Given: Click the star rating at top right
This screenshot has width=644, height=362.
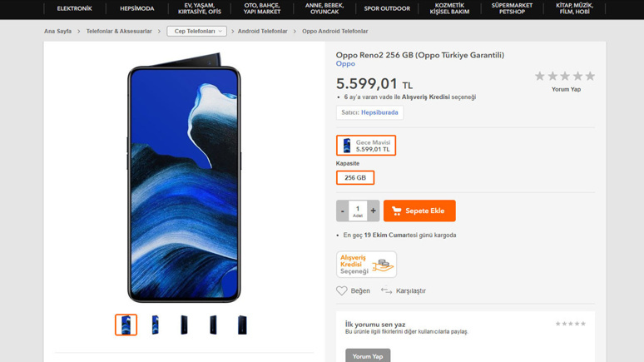Looking at the screenshot, I should pyautogui.click(x=565, y=77).
